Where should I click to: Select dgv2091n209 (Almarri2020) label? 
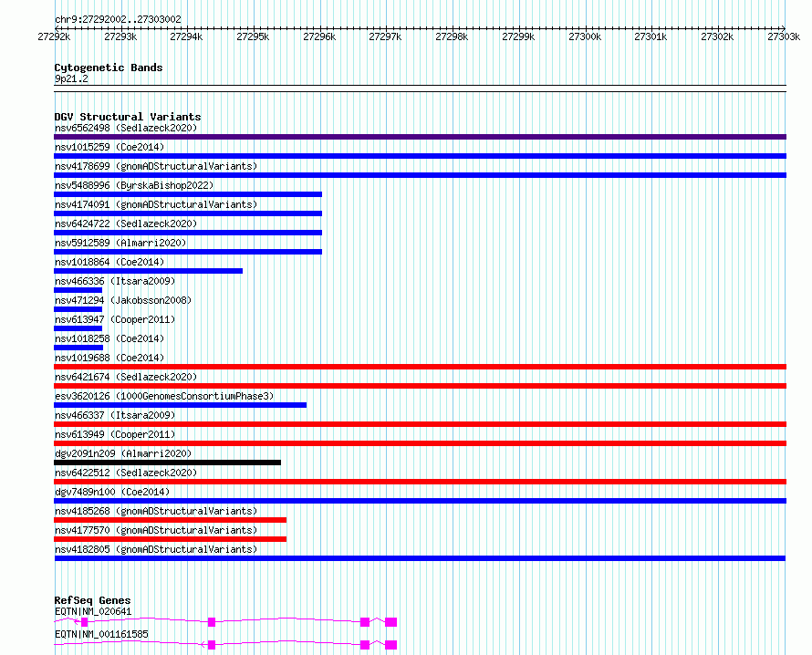point(123,453)
